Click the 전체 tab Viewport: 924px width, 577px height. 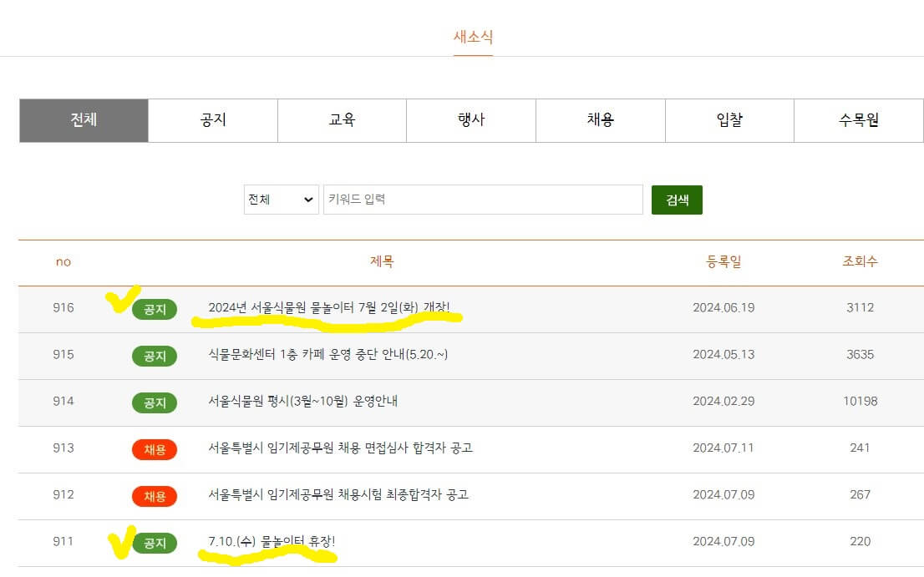tap(84, 119)
